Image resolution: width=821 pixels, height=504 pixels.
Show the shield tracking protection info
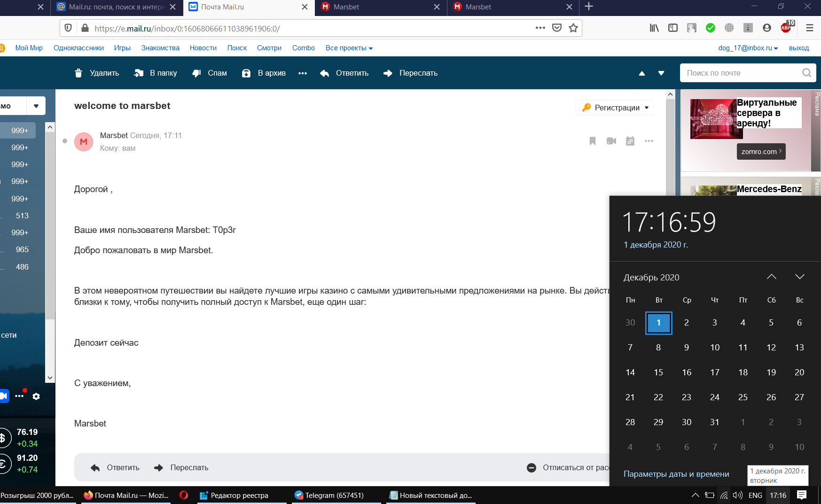click(x=68, y=28)
